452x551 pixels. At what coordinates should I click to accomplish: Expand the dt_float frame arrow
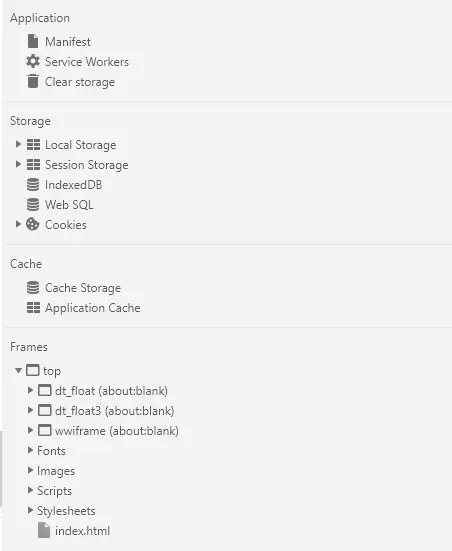(x=30, y=390)
